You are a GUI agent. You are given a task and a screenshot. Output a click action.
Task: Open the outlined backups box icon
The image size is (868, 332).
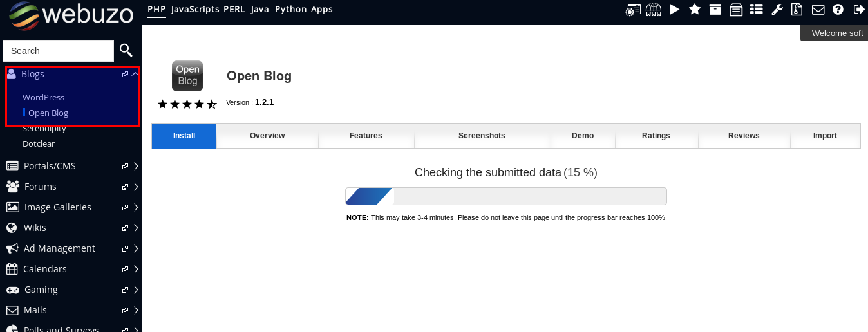[x=735, y=10]
